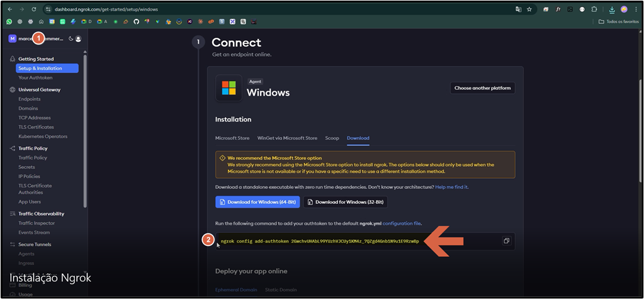
Task: Open TCP Addresses page
Action: tap(35, 118)
